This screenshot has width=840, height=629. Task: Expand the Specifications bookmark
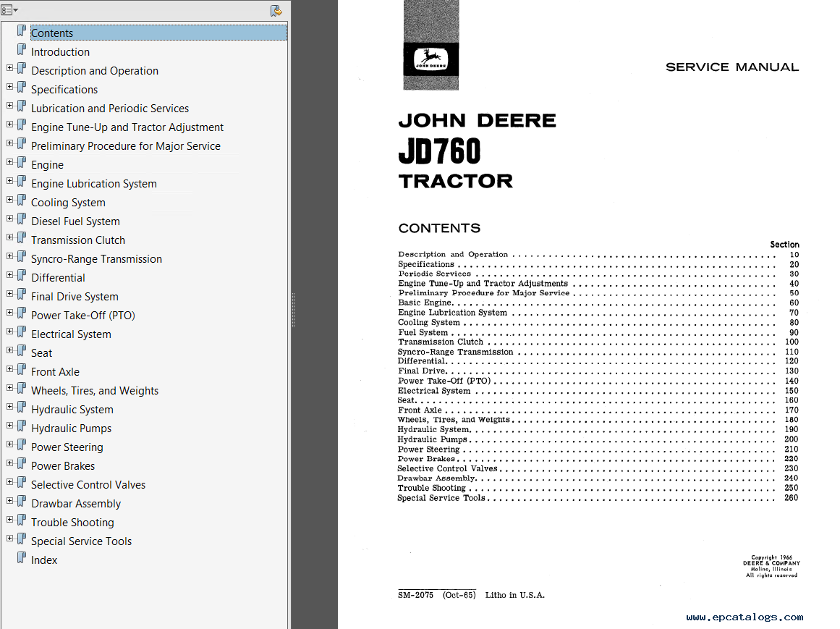pyautogui.click(x=9, y=87)
